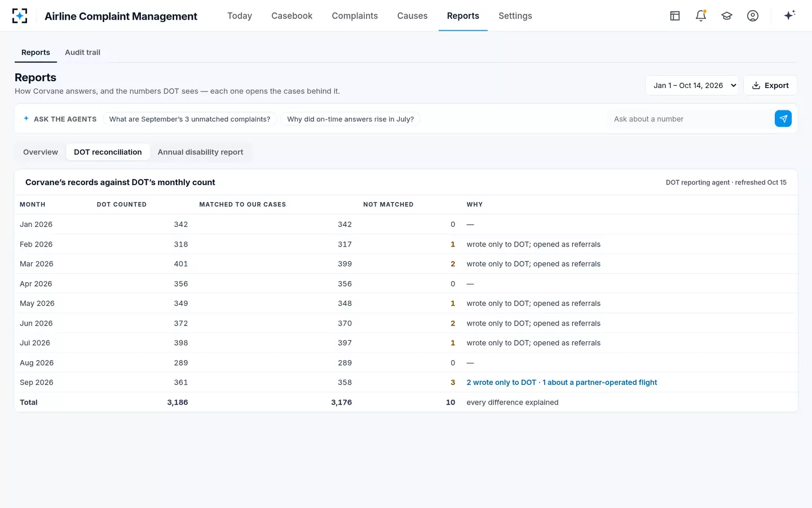This screenshot has height=508, width=812.
Task: Navigate to Complaints
Action: [x=355, y=16]
